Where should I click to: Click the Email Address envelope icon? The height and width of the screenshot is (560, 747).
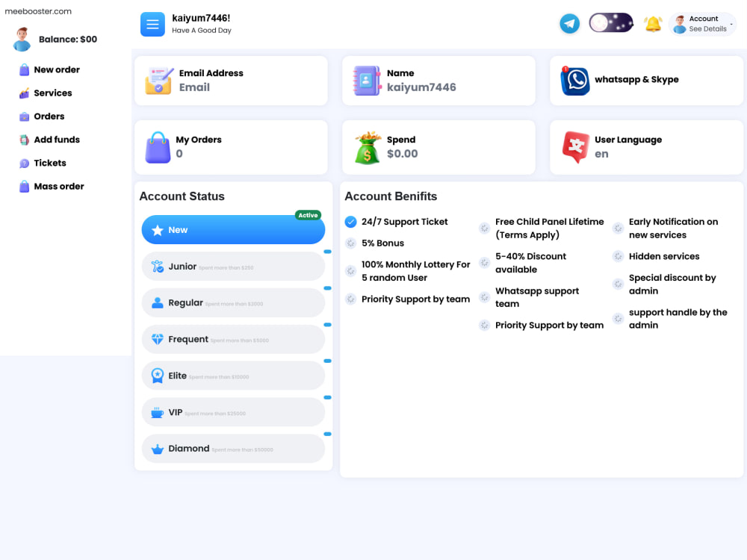tap(159, 81)
